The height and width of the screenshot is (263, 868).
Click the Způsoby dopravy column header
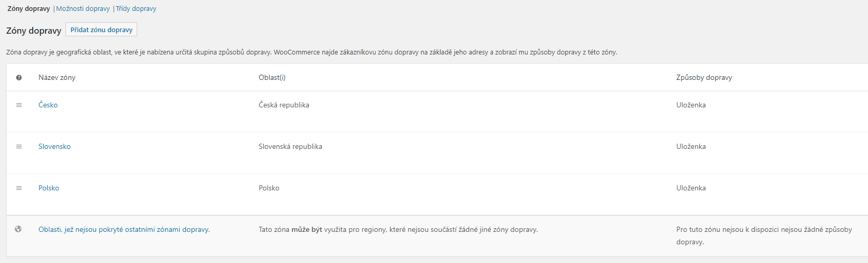point(704,77)
